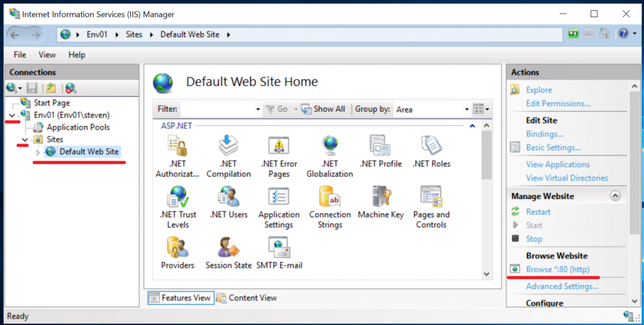Image resolution: width=644 pixels, height=325 pixels.
Task: Open the View menu
Action: pyautogui.click(x=47, y=55)
